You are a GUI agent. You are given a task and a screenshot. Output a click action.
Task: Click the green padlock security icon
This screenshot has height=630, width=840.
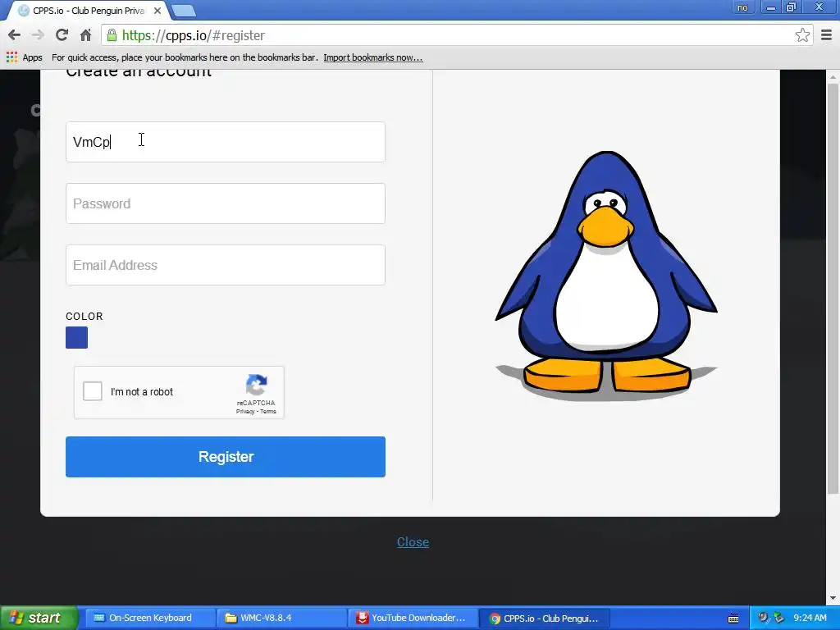pyautogui.click(x=112, y=35)
